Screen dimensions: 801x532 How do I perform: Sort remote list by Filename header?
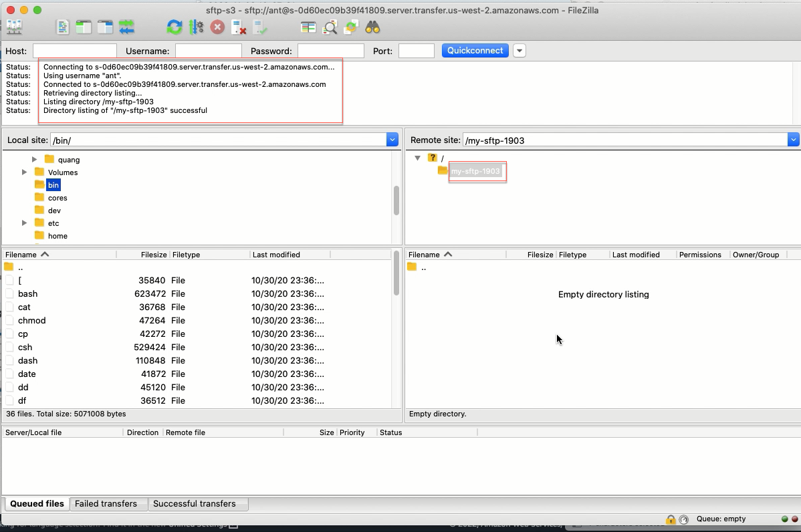pyautogui.click(x=456, y=254)
